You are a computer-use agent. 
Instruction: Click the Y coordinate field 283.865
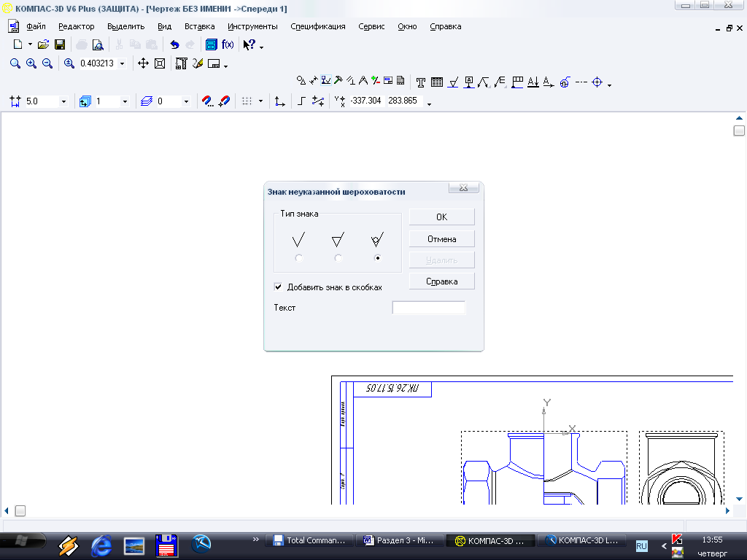point(403,101)
